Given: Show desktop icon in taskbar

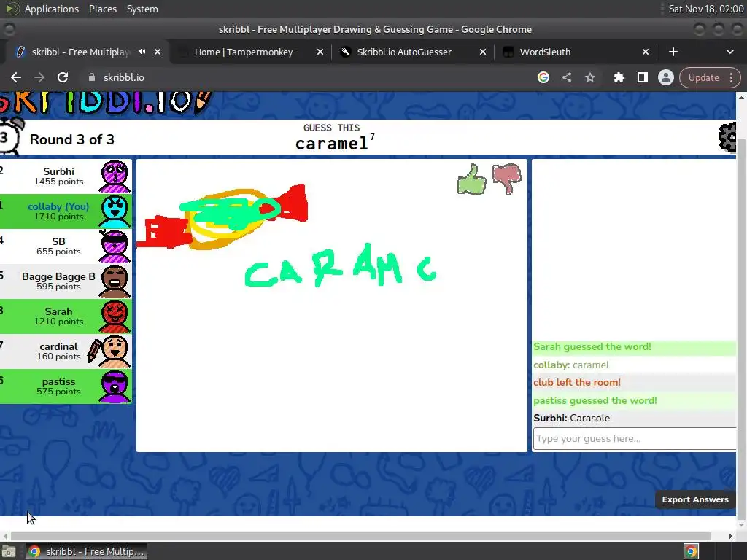Looking at the screenshot, I should (x=8, y=551).
